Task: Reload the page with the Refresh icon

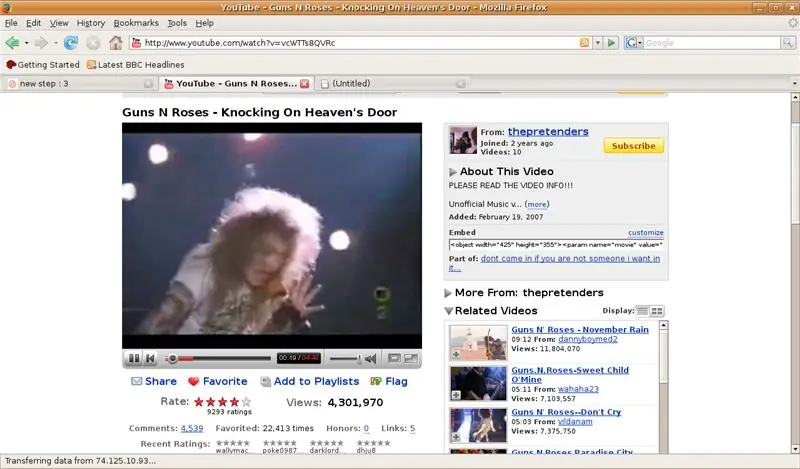Action: tap(70, 43)
